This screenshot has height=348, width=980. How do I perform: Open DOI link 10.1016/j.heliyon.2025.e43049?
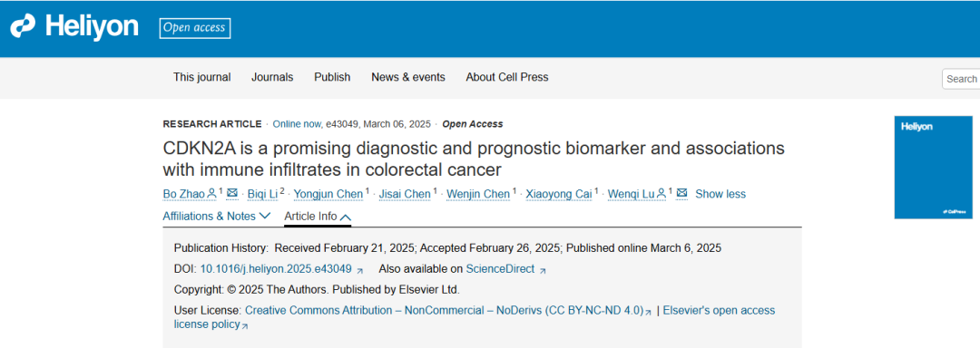tap(276, 269)
